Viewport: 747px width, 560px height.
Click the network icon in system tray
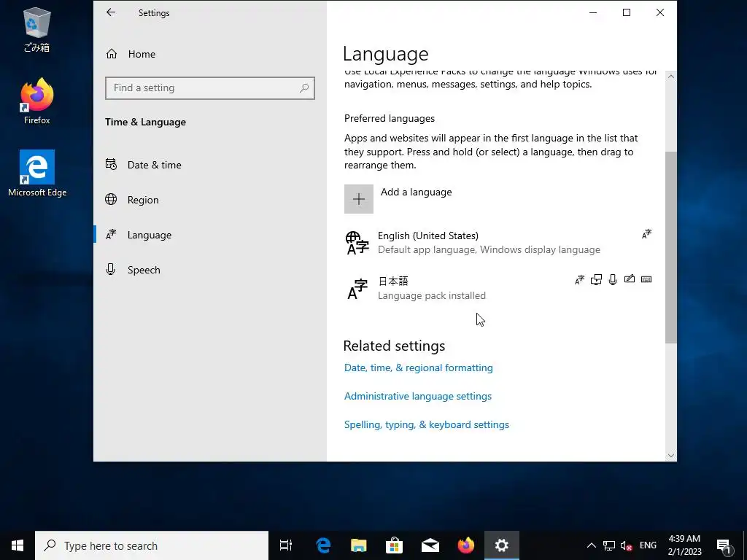pos(609,545)
